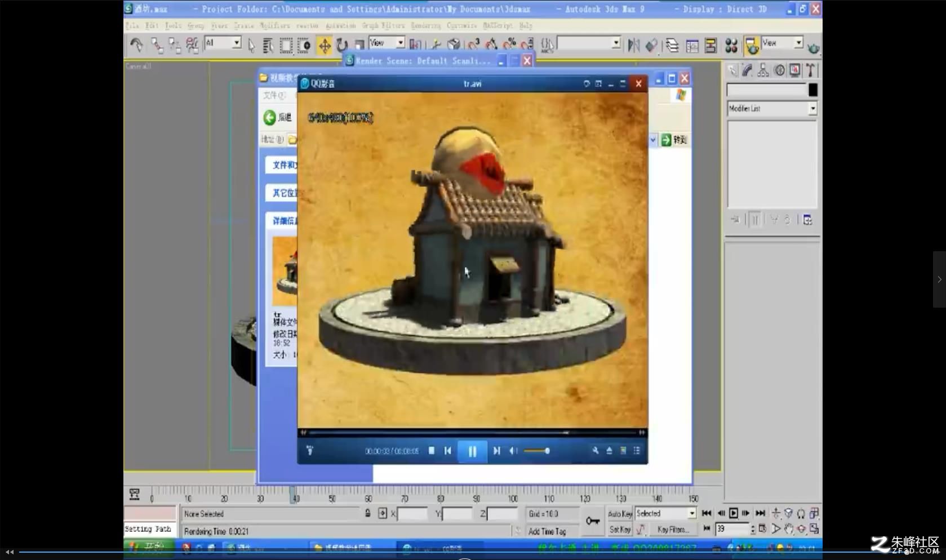Click the Align tool icon

pos(651,45)
